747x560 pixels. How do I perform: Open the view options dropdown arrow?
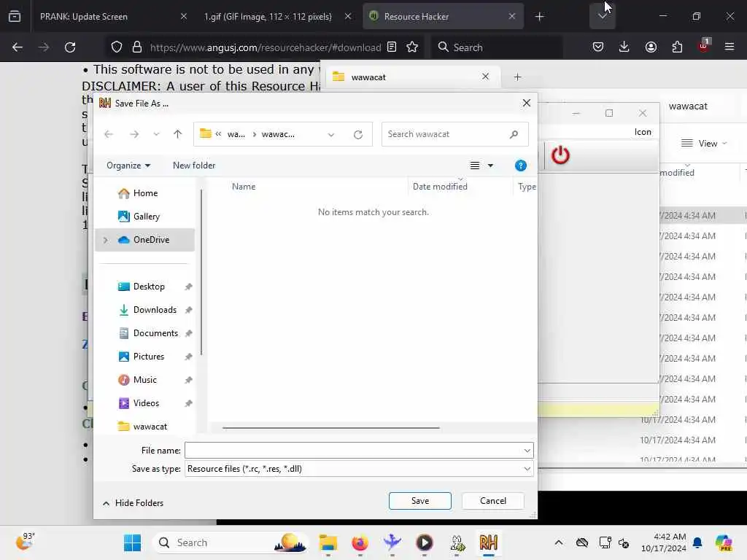(490, 166)
